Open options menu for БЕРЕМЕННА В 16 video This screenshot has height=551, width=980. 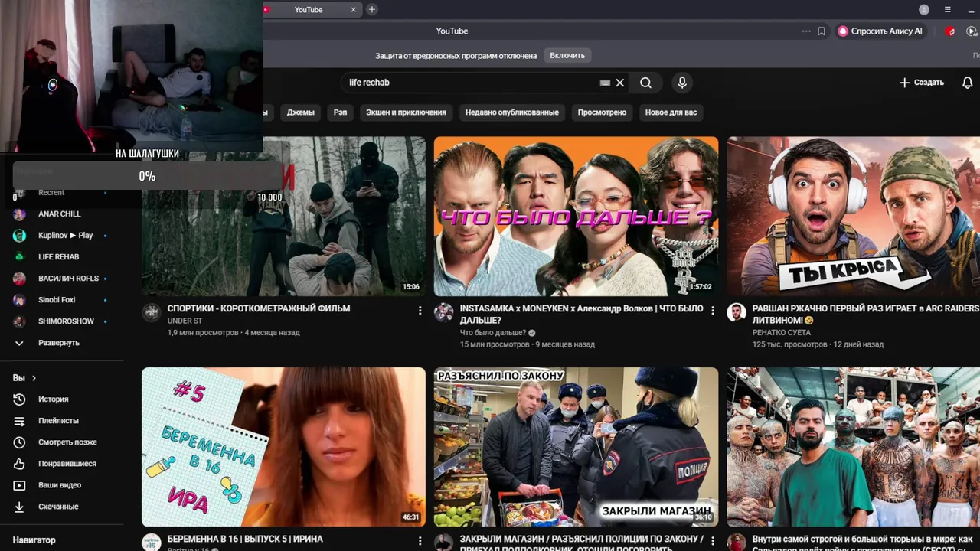click(420, 541)
